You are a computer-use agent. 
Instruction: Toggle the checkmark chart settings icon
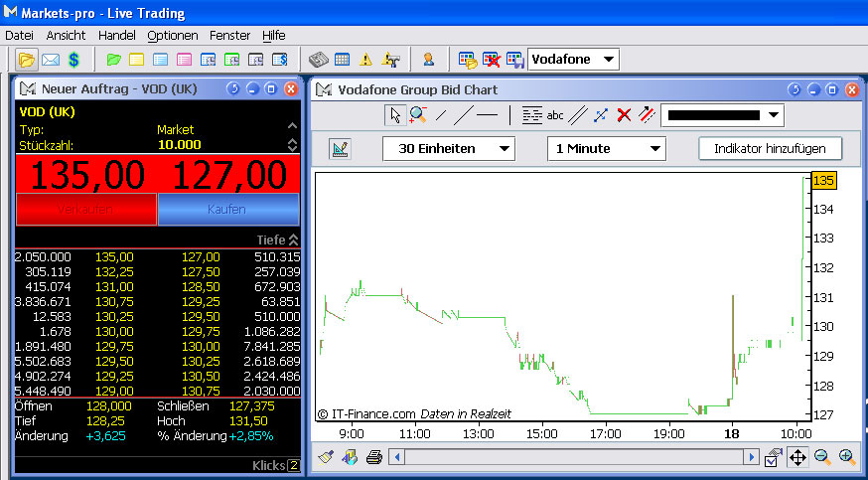(774, 457)
